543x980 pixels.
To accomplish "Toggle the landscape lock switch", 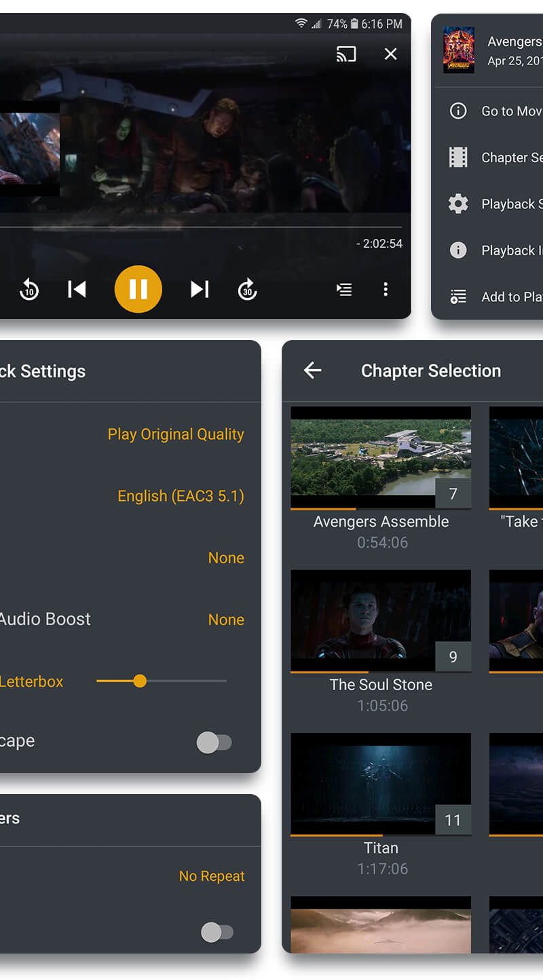I will (214, 742).
